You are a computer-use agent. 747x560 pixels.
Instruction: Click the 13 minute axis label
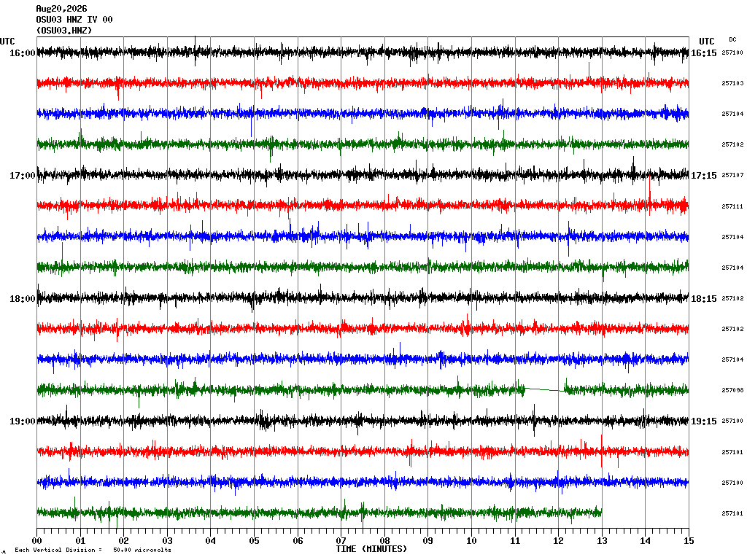(602, 541)
